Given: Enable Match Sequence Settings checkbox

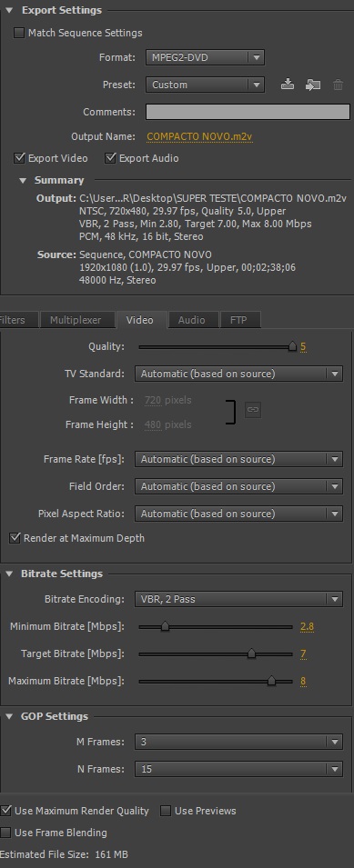Looking at the screenshot, I should point(19,34).
